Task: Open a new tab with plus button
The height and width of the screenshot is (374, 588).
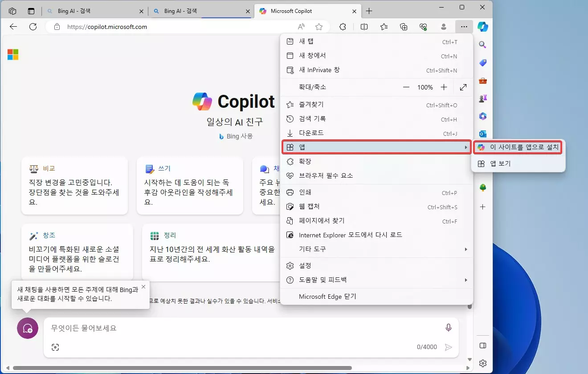Action: pos(369,11)
